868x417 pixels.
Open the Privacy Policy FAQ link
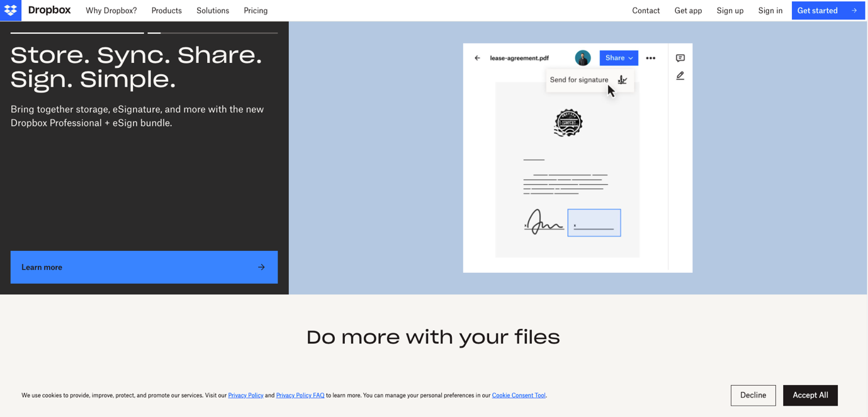tap(300, 396)
